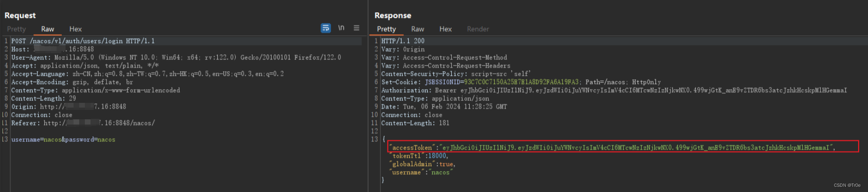This screenshot has height=192, width=868.
Task: Click response Content-Type: application/json line
Action: (435, 99)
